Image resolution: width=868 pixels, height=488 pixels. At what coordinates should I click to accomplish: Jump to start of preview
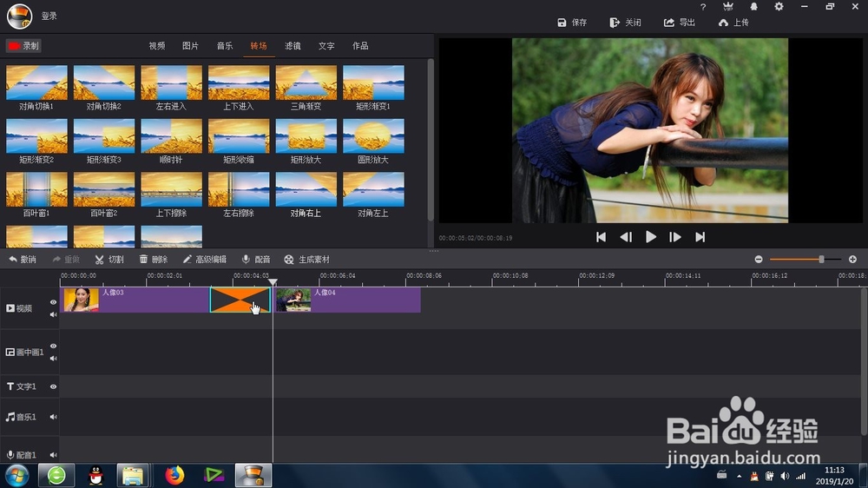click(x=601, y=237)
